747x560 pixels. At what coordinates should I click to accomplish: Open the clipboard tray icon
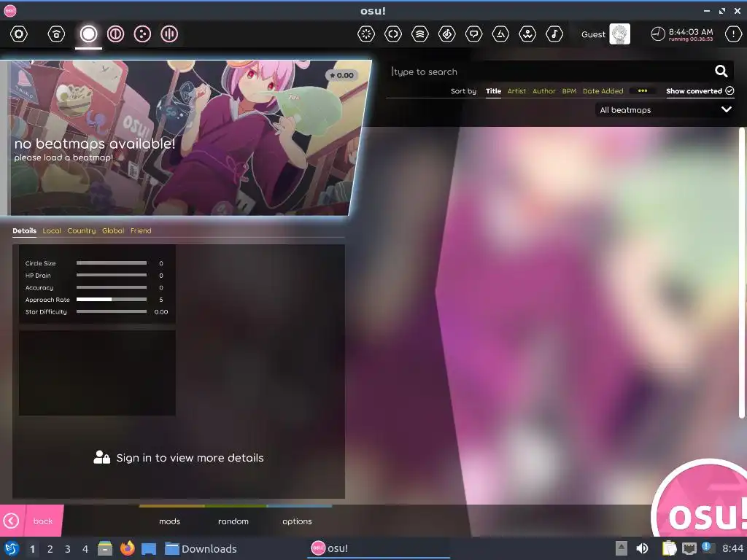point(670,548)
